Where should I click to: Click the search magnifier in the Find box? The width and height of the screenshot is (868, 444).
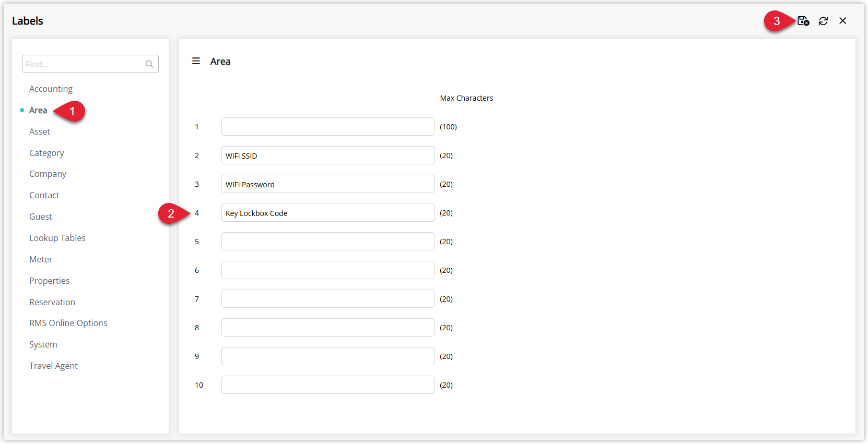click(x=149, y=64)
